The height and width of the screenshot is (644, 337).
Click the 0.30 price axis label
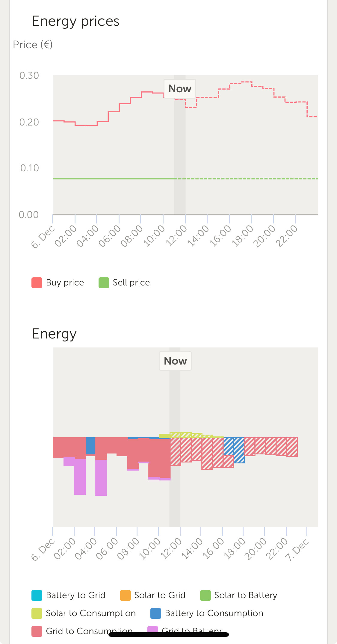click(x=29, y=75)
